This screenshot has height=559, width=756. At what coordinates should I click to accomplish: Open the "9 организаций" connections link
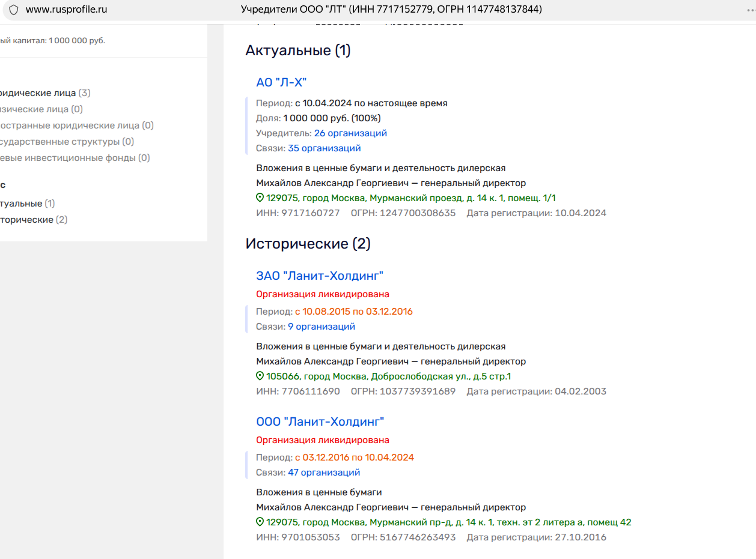click(x=322, y=327)
